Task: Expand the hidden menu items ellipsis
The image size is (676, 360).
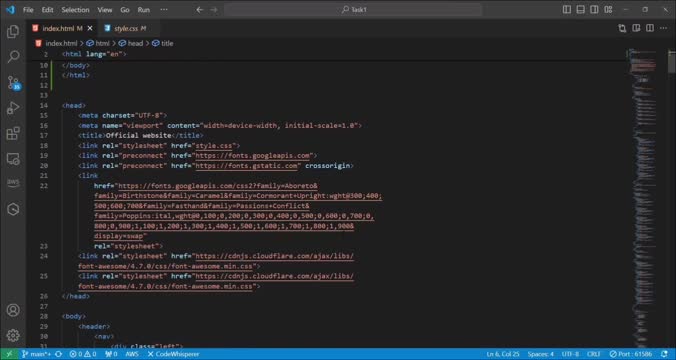Action: point(164,9)
